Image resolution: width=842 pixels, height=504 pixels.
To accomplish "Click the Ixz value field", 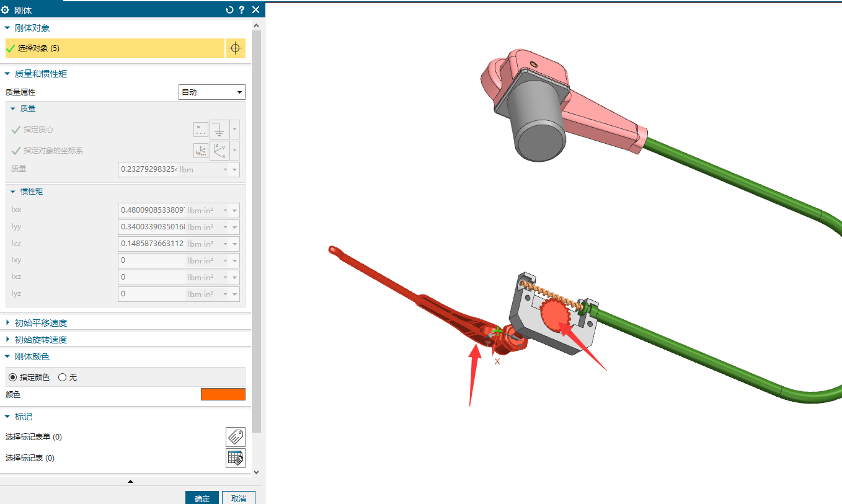I will [152, 277].
